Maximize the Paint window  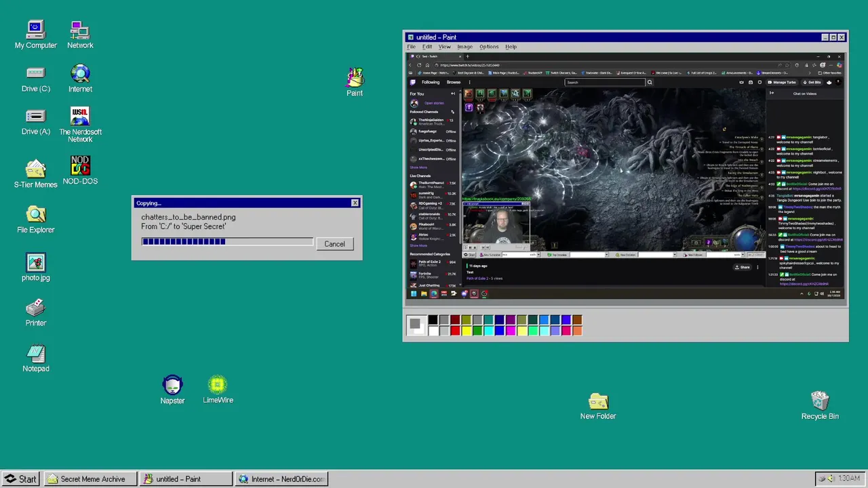(x=833, y=37)
